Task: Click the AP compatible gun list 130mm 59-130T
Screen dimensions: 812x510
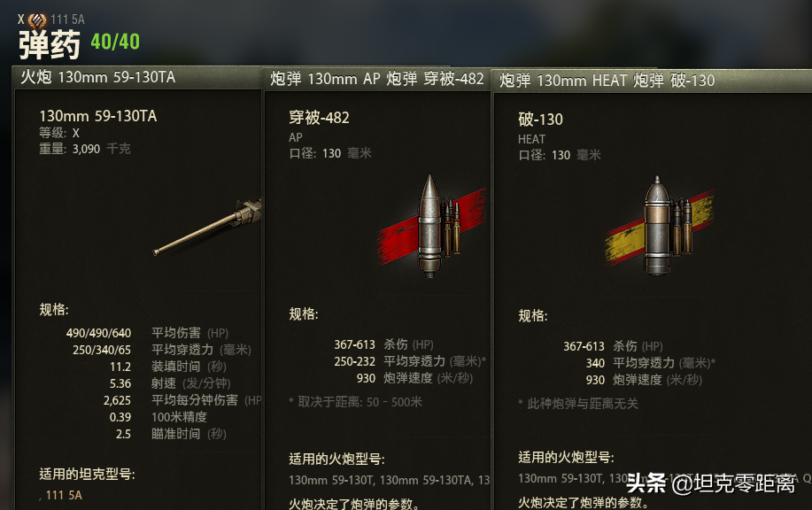Action: coord(331,481)
